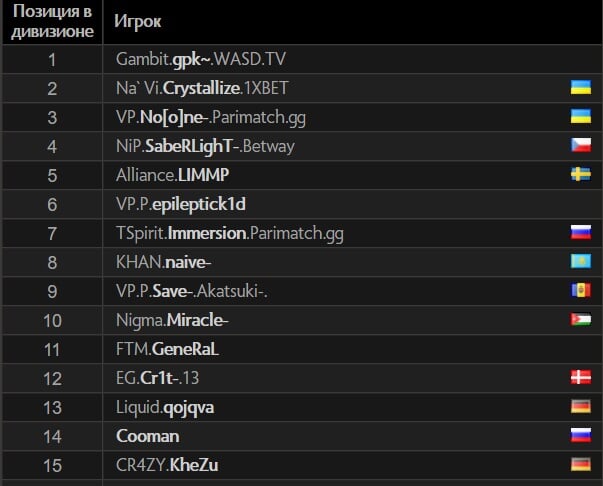
Task: Click Czech flag in NiP.SabeRLighT- row
Action: coord(581,145)
